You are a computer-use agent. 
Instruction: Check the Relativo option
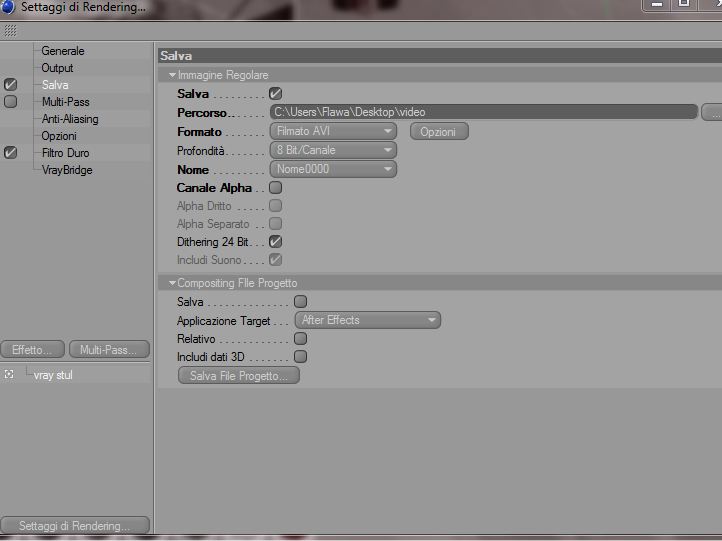point(300,338)
